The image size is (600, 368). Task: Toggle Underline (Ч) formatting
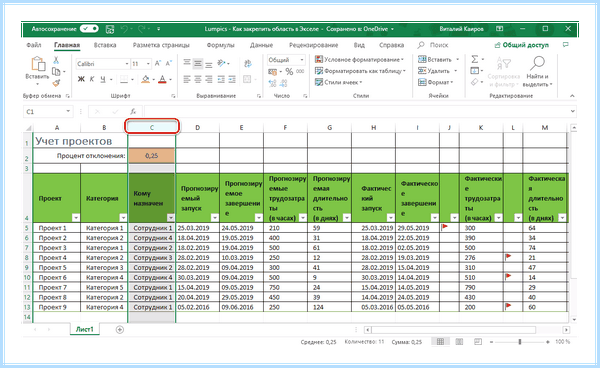click(103, 79)
